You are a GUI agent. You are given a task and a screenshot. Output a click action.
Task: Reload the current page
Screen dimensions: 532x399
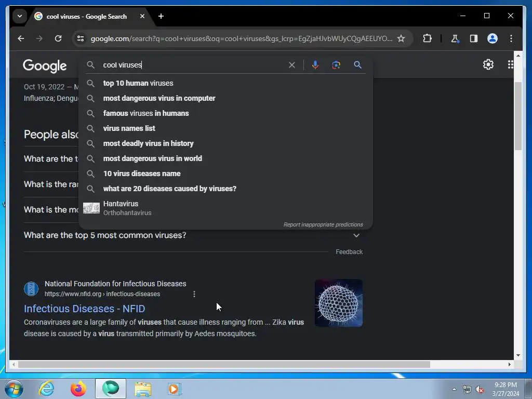pyautogui.click(x=58, y=38)
